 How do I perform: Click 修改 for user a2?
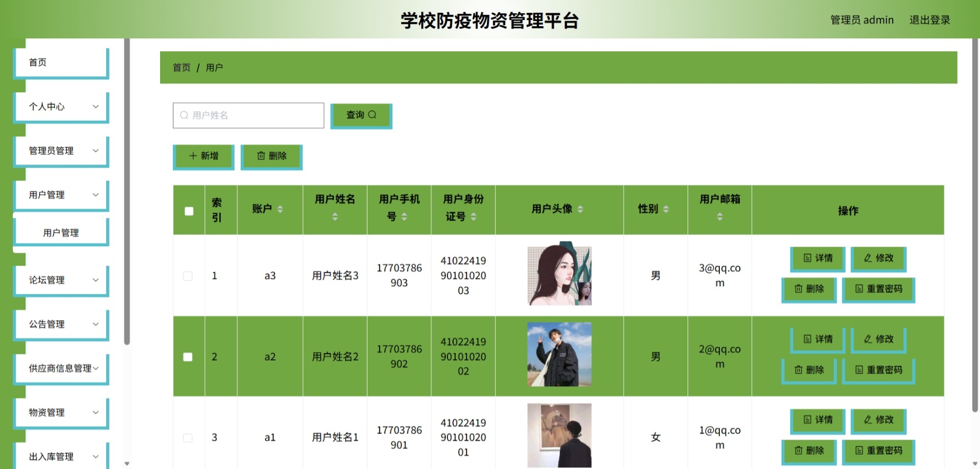click(x=878, y=340)
